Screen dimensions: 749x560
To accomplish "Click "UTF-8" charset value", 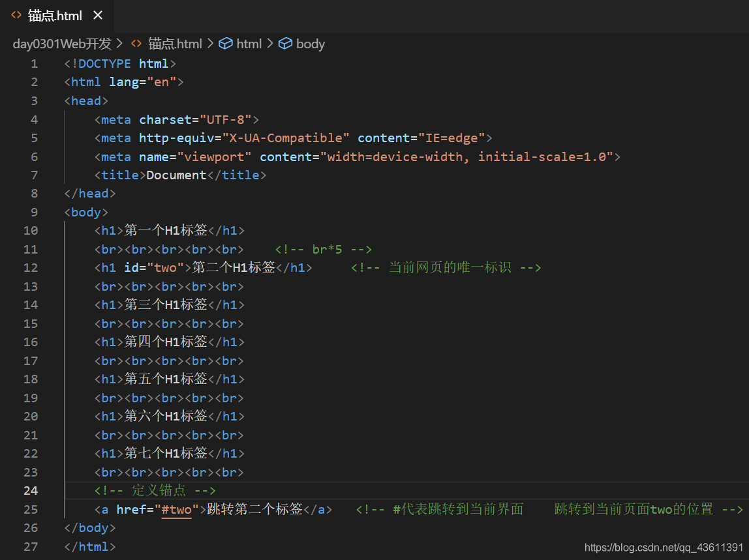I will point(226,119).
